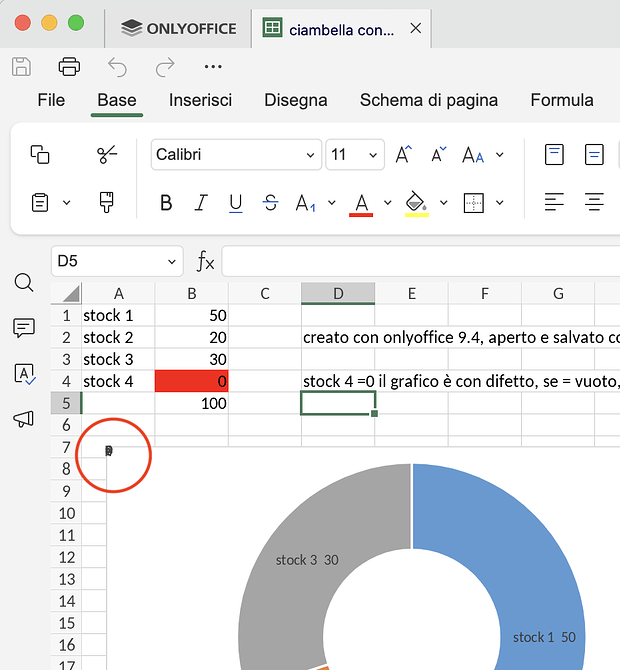620x670 pixels.
Task: Align text center
Action: (594, 202)
